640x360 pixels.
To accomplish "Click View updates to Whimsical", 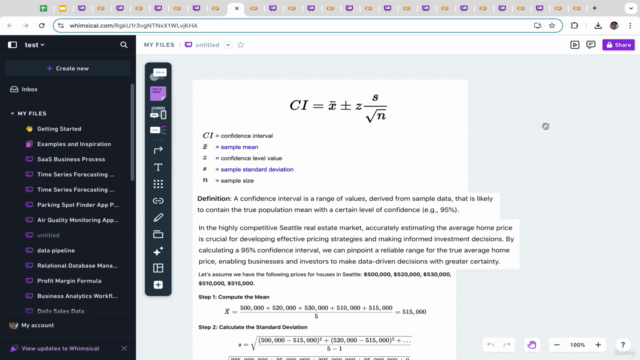I will 60,349.
